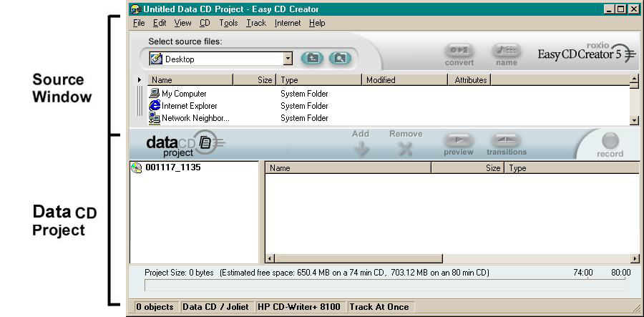The image size is (644, 317).
Task: Click the Data CD / Joliet status field
Action: pyautogui.click(x=216, y=307)
